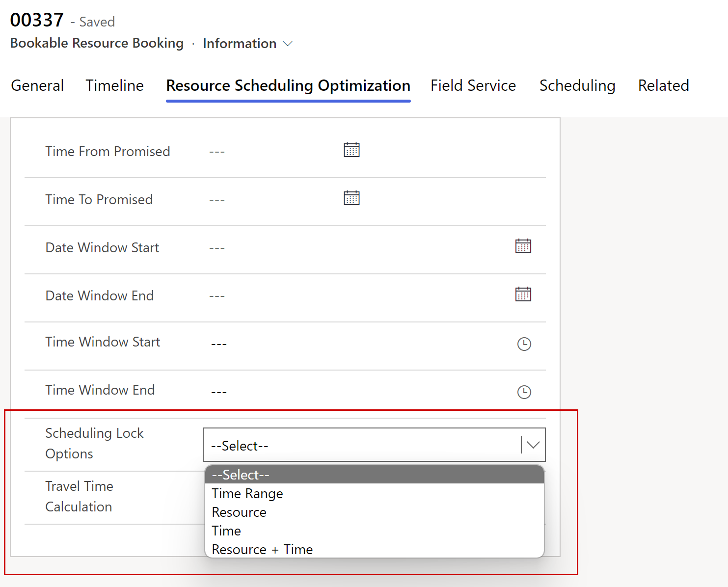Expand the Information form selector chevron
Viewport: 728px width, 587px height.
(x=287, y=44)
